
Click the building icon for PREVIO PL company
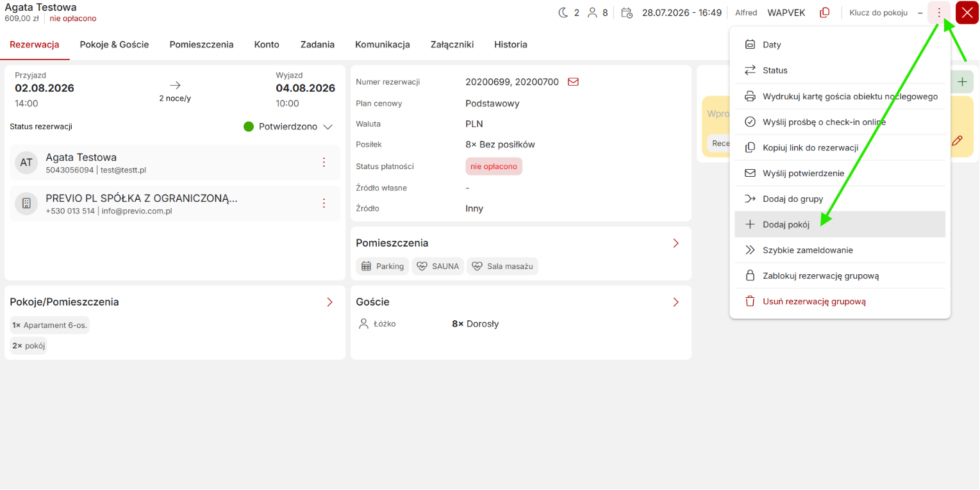(26, 204)
